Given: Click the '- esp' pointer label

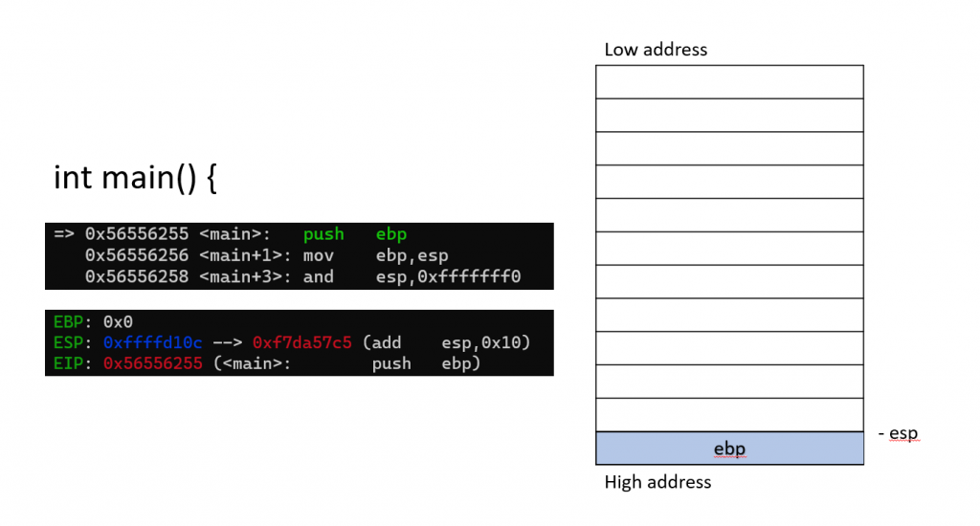Looking at the screenshot, I should click(x=898, y=433).
